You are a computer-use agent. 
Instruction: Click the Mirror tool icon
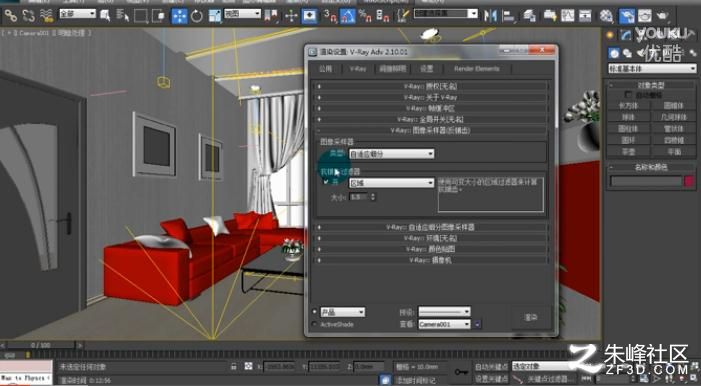[490, 16]
